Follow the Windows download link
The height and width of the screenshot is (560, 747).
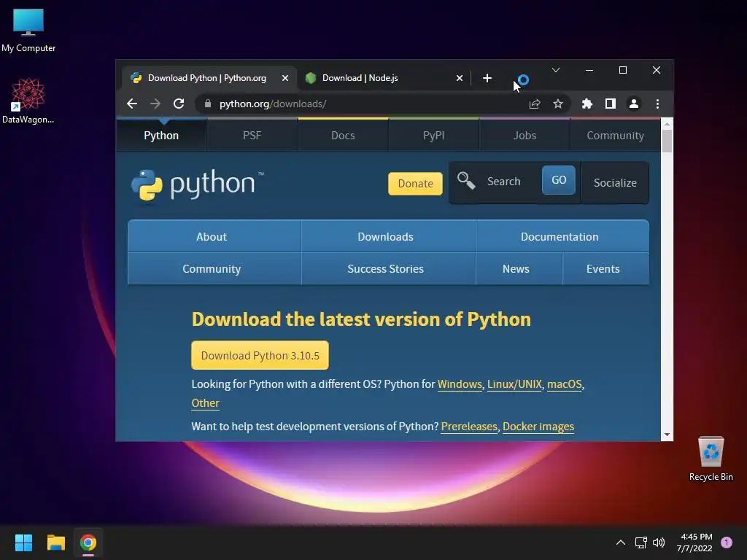(460, 384)
